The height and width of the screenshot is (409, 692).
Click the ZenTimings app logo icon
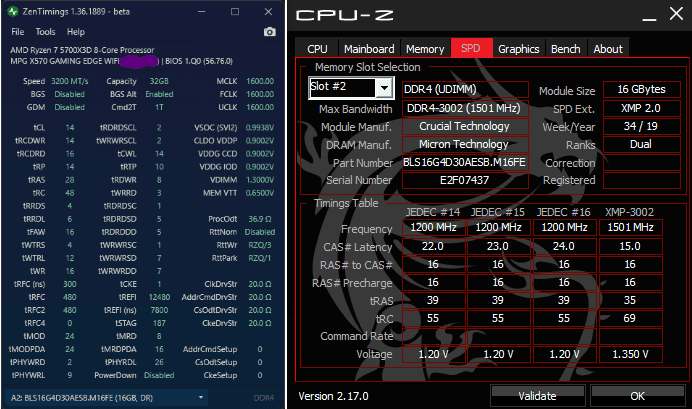coord(13,12)
